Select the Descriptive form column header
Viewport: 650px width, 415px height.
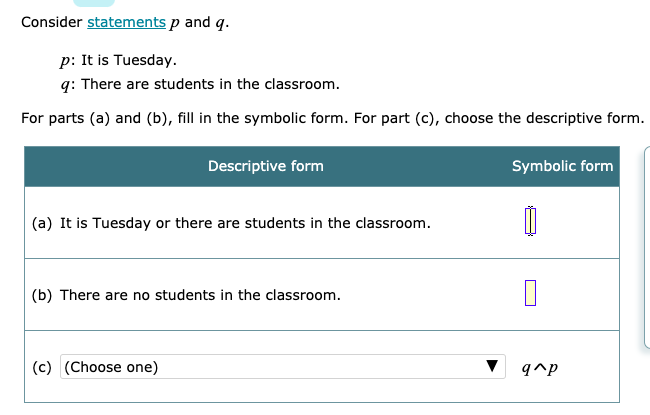(x=265, y=166)
